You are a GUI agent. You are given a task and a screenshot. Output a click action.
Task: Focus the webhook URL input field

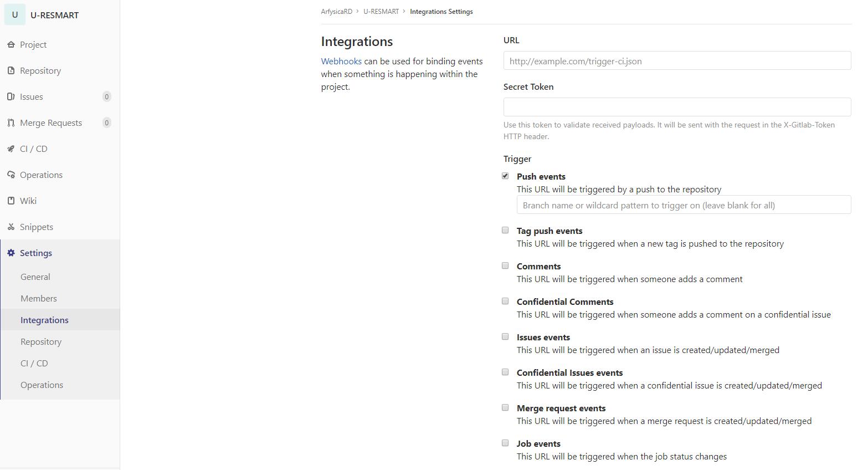677,61
